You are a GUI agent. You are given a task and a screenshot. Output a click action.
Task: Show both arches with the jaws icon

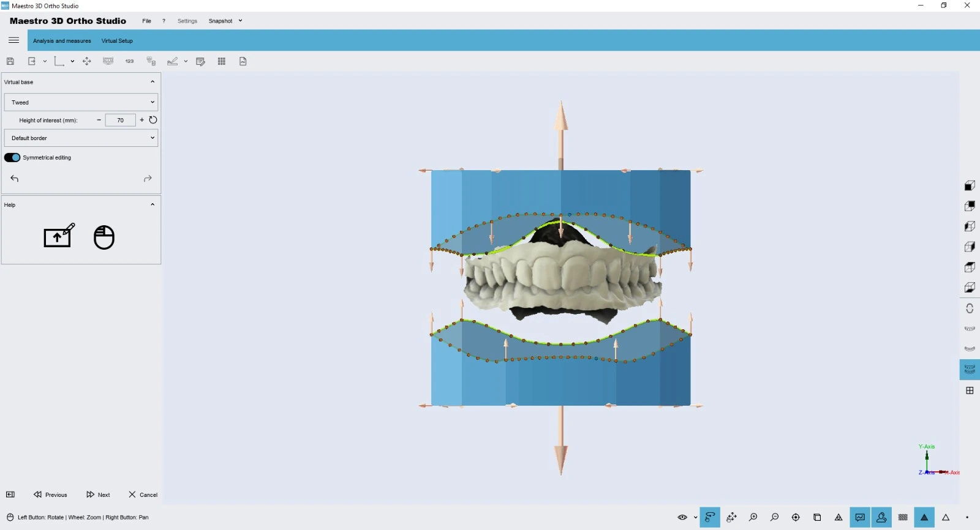[x=970, y=370]
